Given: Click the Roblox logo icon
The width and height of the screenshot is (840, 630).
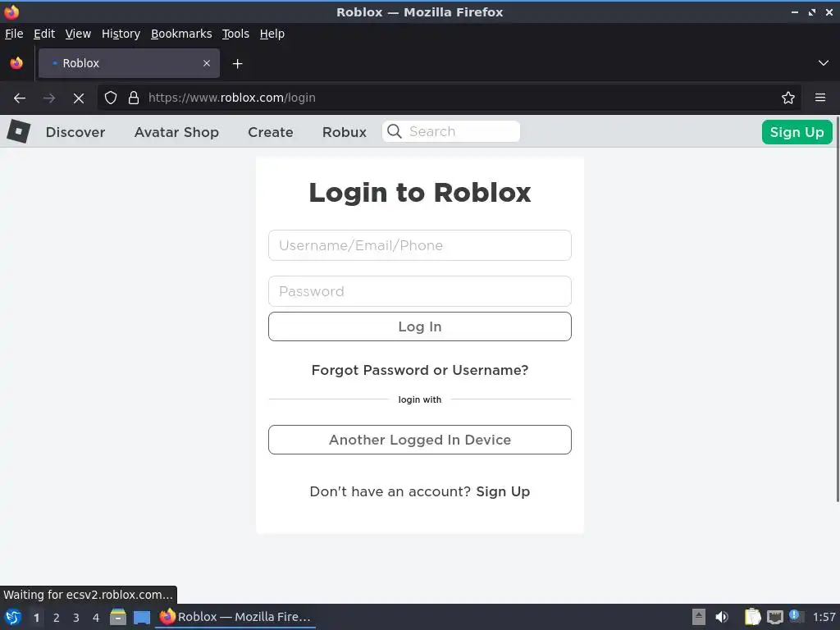Looking at the screenshot, I should [x=18, y=131].
